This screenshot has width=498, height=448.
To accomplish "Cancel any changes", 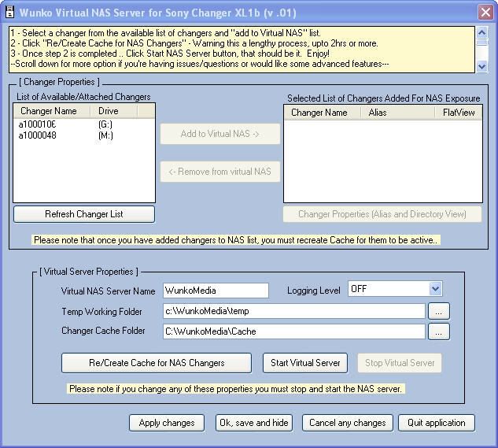I will click(x=348, y=423).
